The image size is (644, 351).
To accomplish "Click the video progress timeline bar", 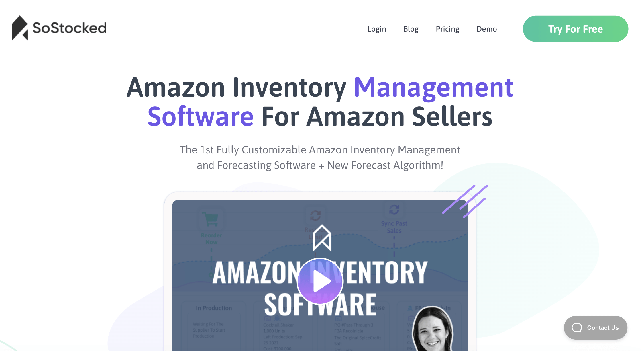I will coord(323,346).
